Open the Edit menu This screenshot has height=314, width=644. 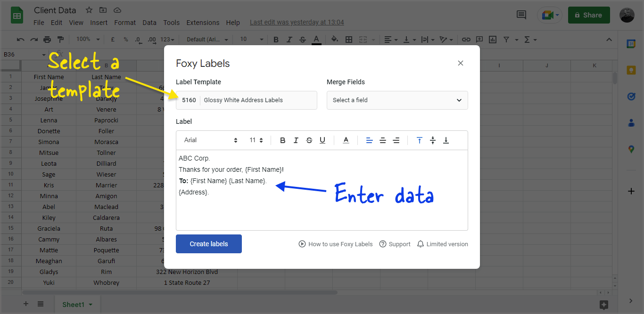[57, 23]
